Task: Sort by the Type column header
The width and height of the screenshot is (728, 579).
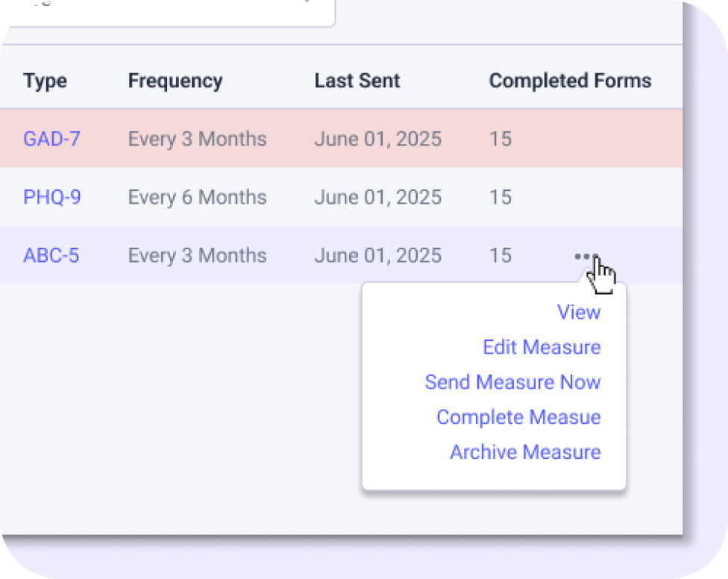Action: point(45,81)
